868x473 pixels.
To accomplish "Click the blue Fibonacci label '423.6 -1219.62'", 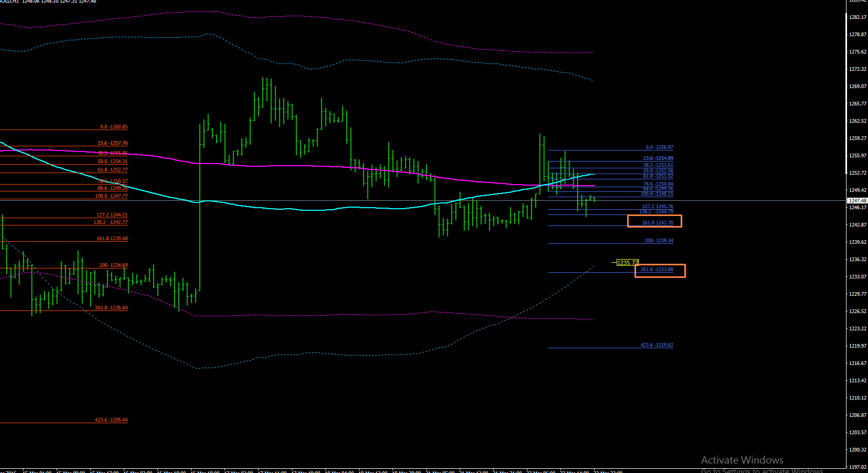I will pos(657,345).
